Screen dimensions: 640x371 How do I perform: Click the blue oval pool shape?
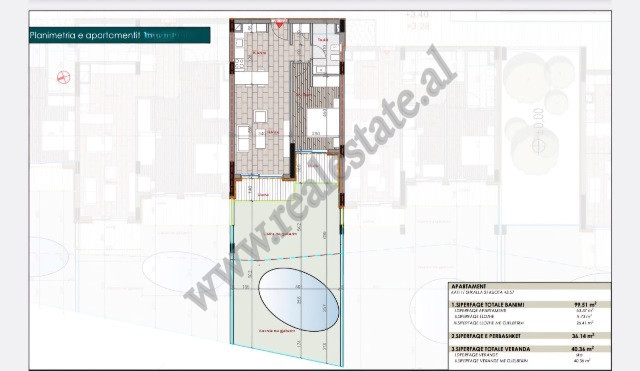[x=298, y=300]
